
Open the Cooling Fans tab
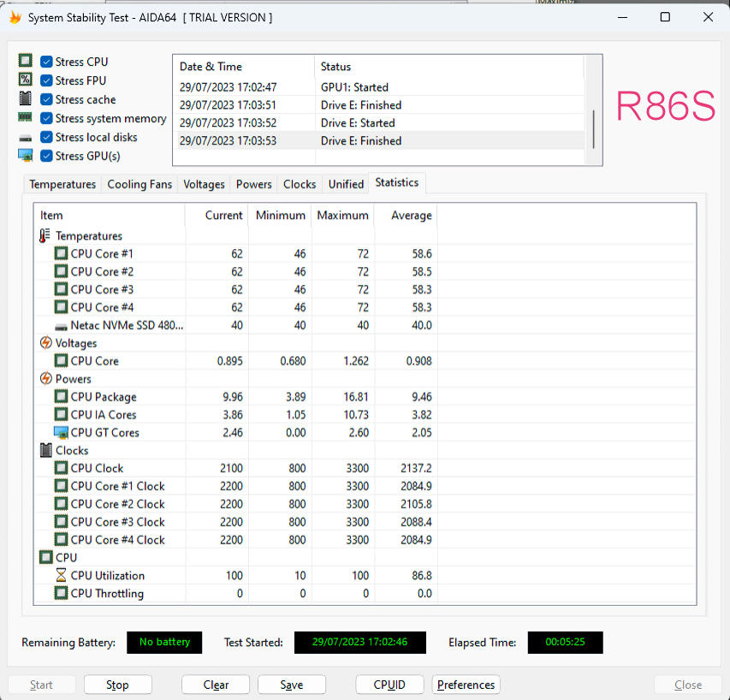139,184
